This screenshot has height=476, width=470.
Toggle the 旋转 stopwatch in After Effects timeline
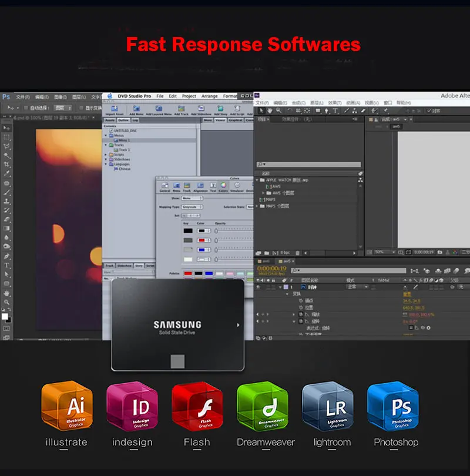(x=301, y=321)
